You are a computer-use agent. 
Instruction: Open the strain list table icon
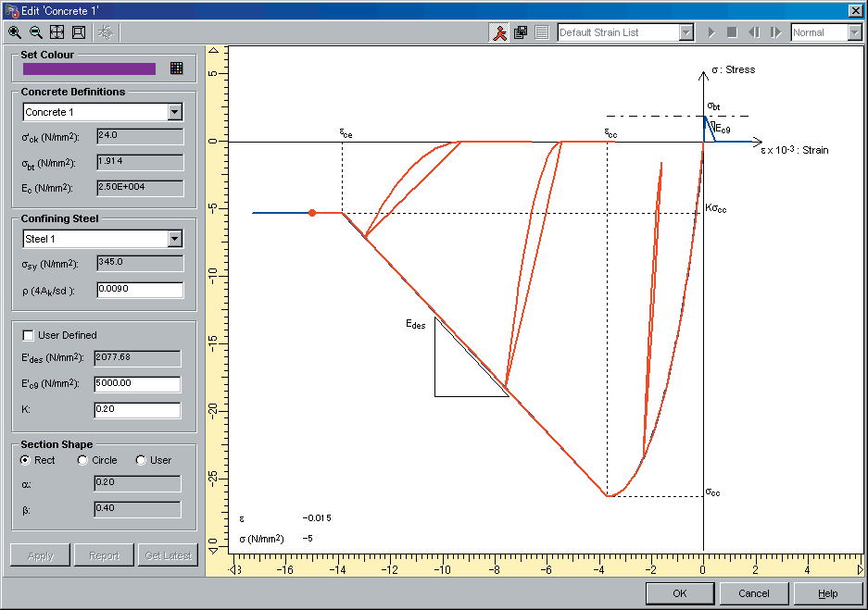(x=542, y=32)
